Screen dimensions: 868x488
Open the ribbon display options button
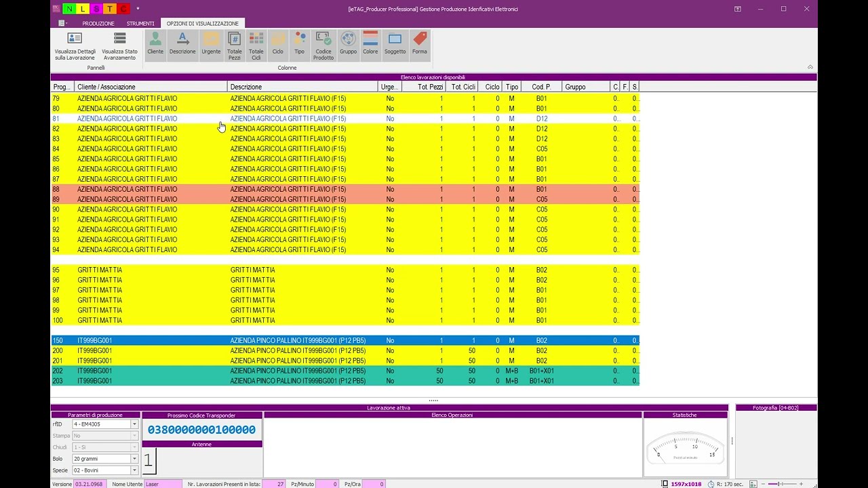pos(737,9)
